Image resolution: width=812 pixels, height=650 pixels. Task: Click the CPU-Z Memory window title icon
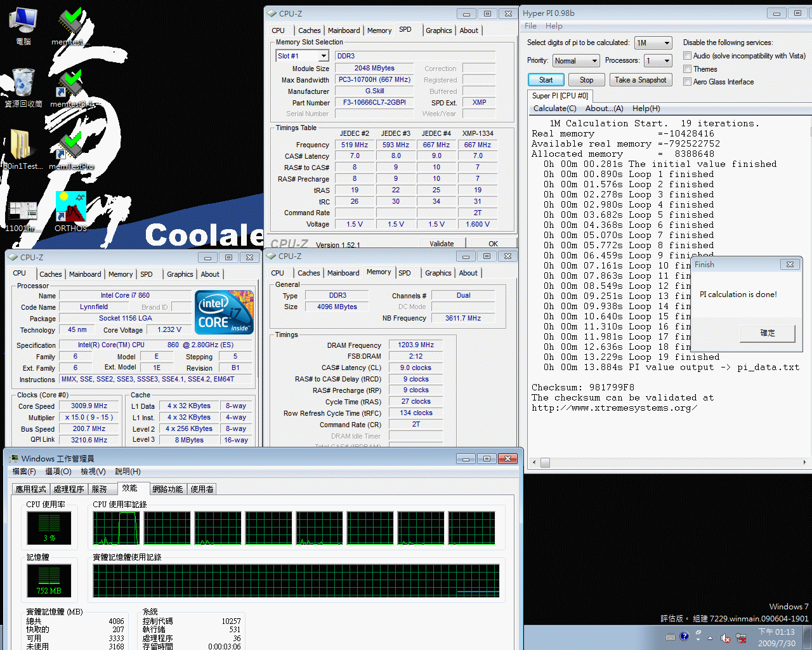[271, 256]
